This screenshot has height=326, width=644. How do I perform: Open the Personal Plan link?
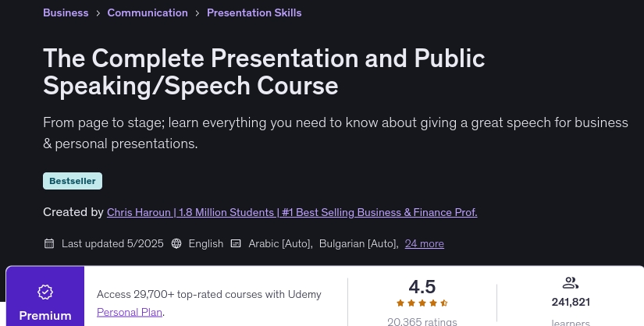coord(130,312)
